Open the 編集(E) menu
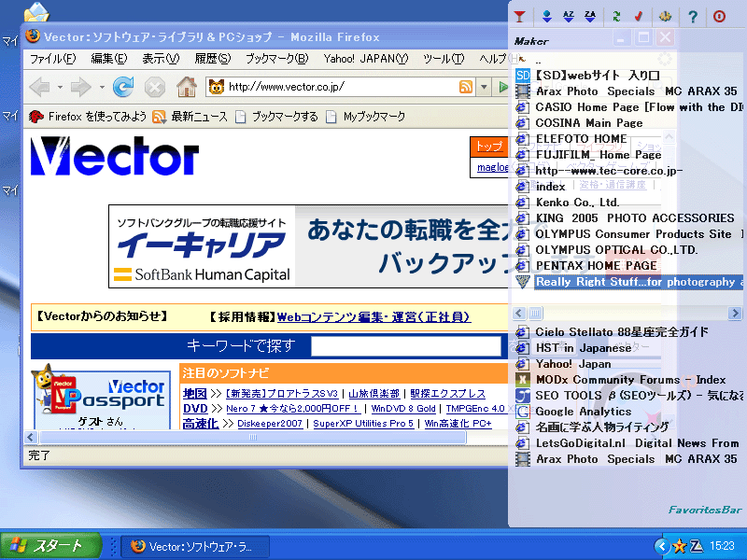Image resolution: width=747 pixels, height=560 pixels. (x=108, y=59)
